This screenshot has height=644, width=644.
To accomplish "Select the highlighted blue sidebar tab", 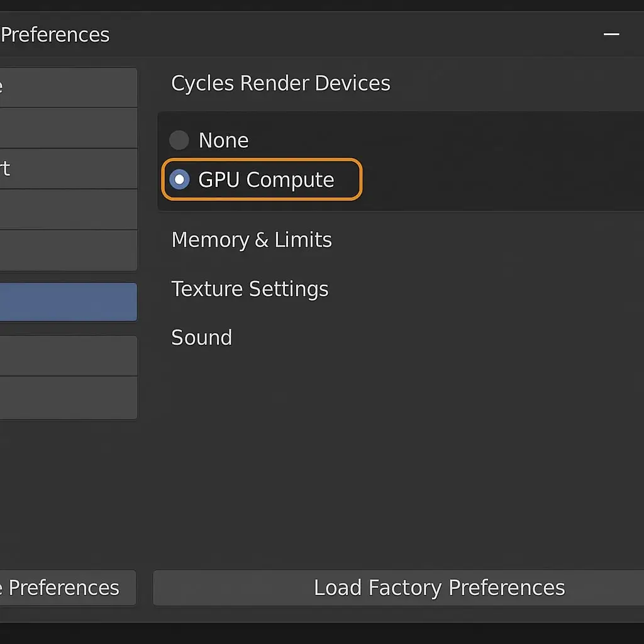I will (69, 302).
